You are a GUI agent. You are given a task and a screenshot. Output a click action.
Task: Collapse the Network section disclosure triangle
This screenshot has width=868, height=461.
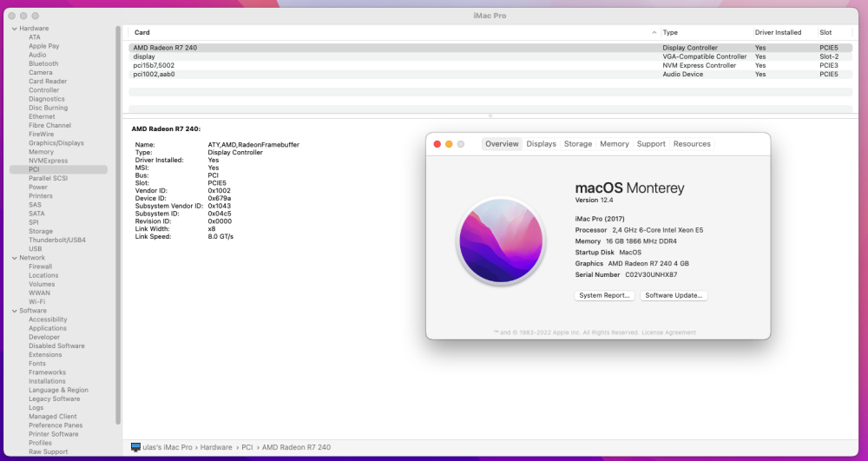15,258
